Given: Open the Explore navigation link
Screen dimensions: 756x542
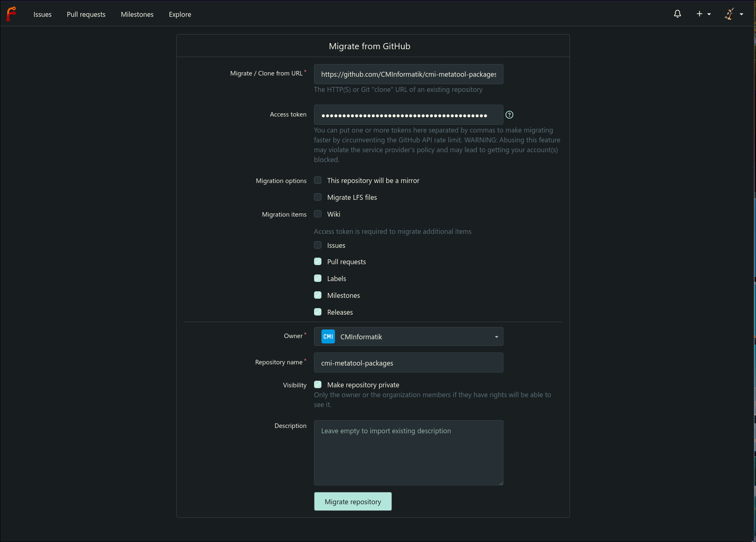Looking at the screenshot, I should pos(180,14).
